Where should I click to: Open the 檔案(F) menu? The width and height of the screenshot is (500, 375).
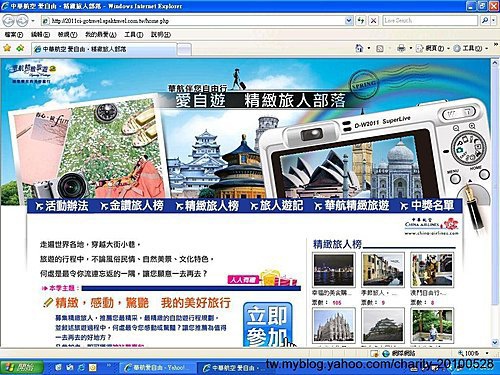pos(14,35)
